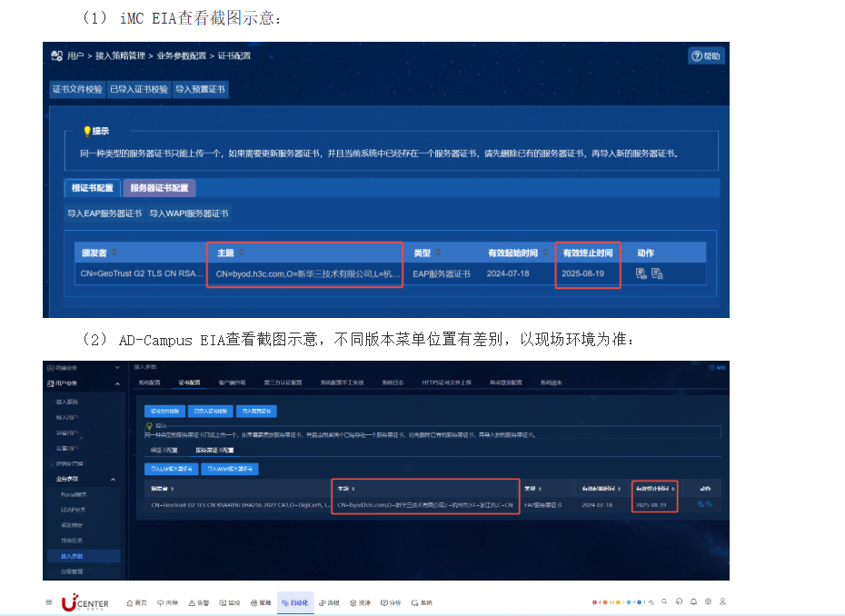Open the 首页 home menu in U-Center
845x616 pixels.
(x=136, y=603)
